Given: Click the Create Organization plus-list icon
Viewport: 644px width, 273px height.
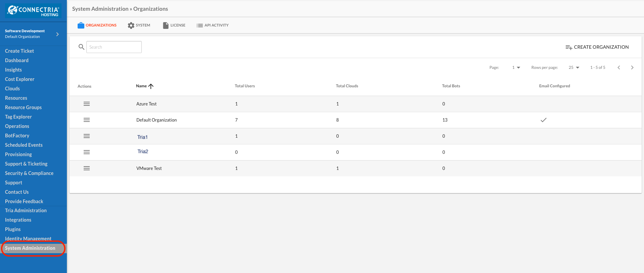Looking at the screenshot, I should [x=569, y=47].
